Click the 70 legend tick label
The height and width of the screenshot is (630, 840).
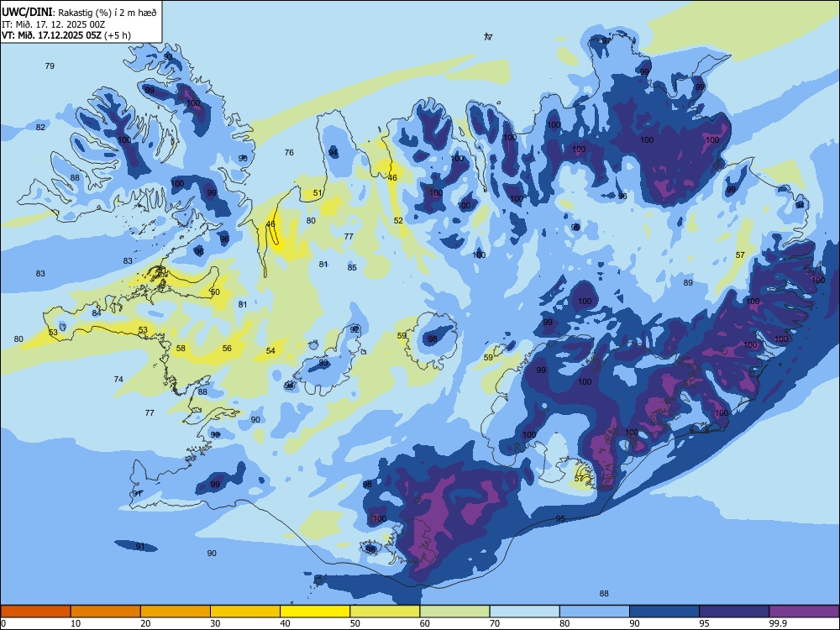click(x=495, y=623)
